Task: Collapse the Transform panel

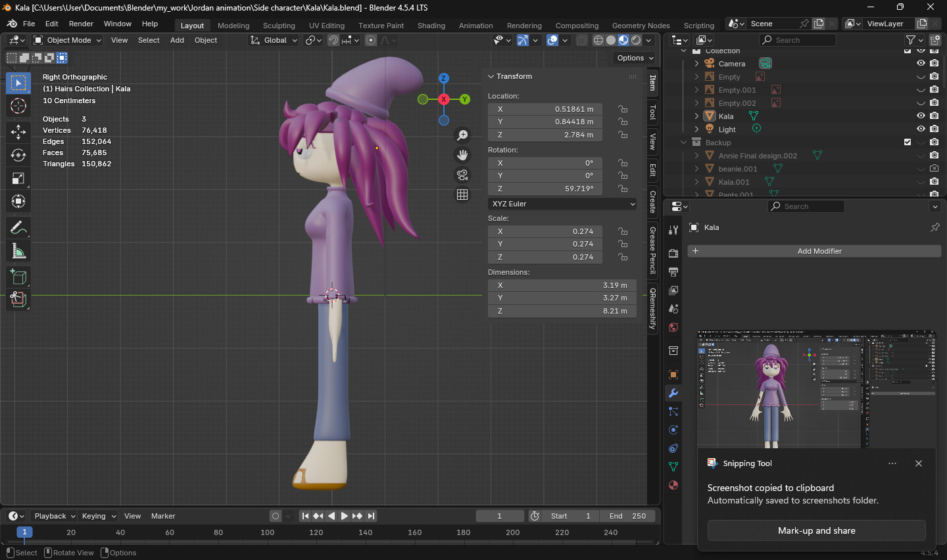Action: click(x=491, y=76)
